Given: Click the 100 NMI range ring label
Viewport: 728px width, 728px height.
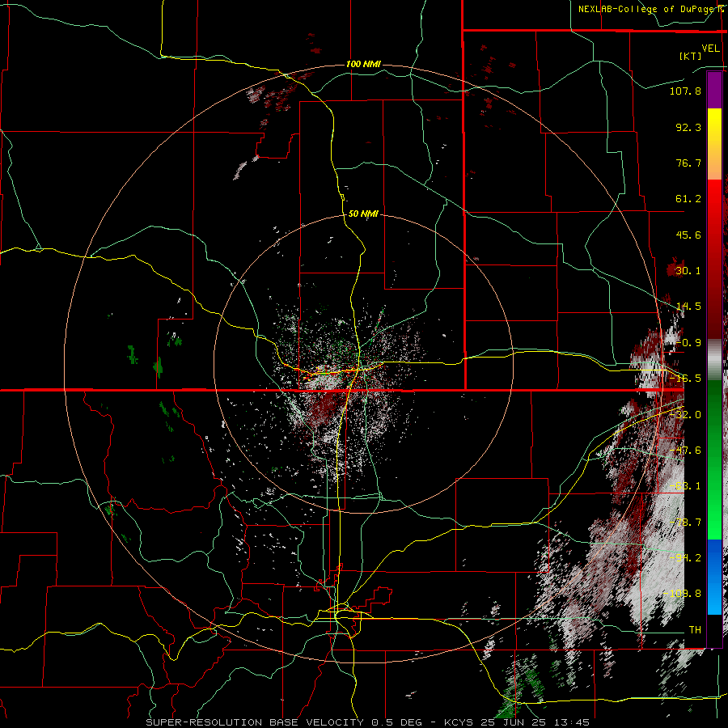Looking at the screenshot, I should click(x=363, y=64).
